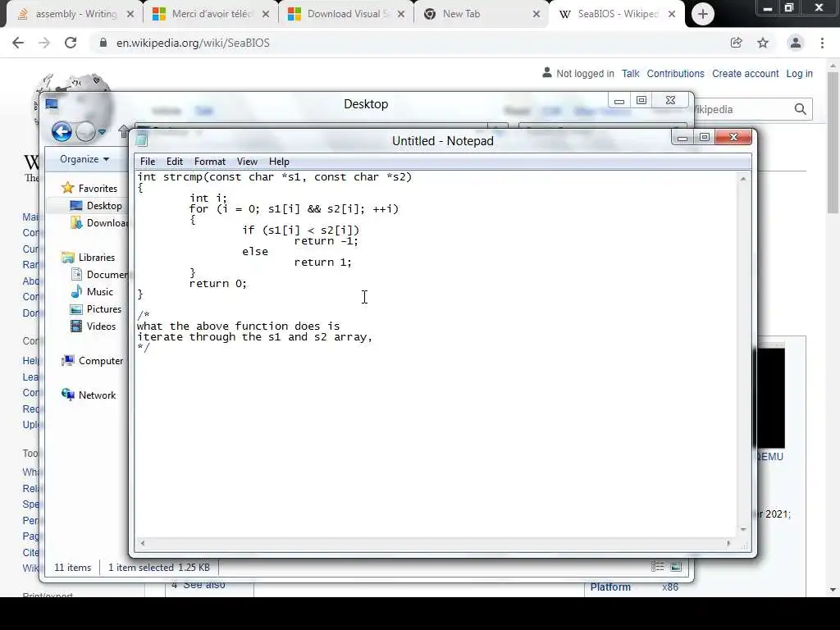Click the address bar URL
Screen dimensions: 840x630
coord(193,43)
